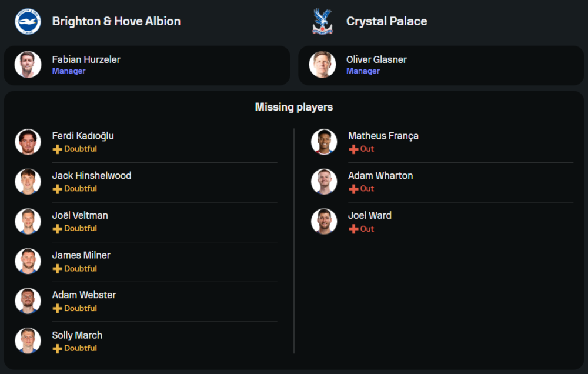This screenshot has width=588, height=374.
Task: Open Oliver Glasner's manager photo
Action: (323, 65)
